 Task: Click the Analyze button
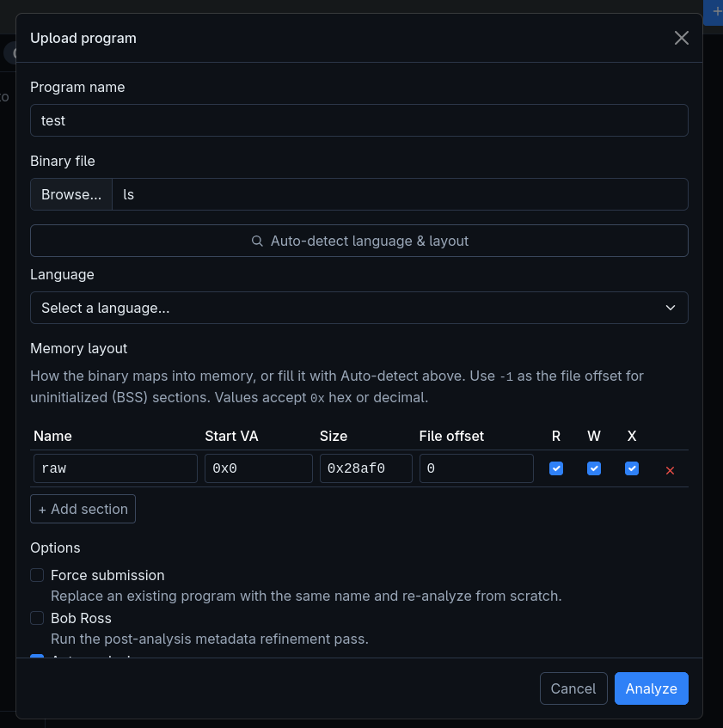pos(651,688)
